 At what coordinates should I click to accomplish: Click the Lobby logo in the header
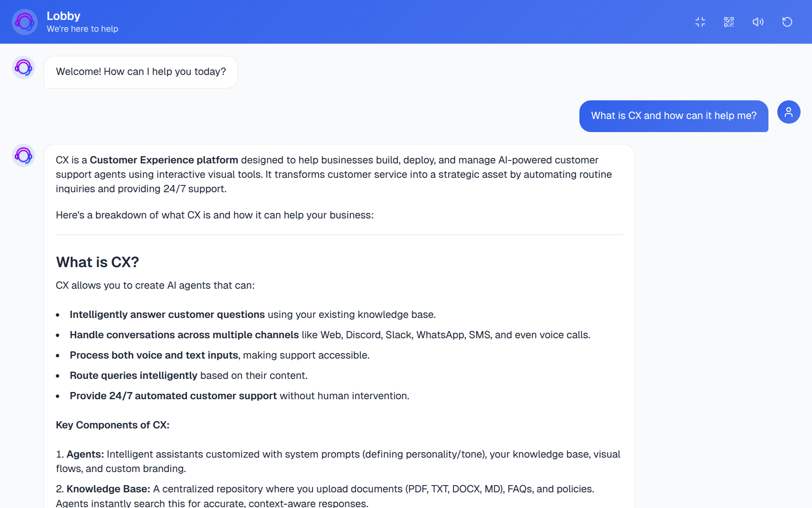25,22
